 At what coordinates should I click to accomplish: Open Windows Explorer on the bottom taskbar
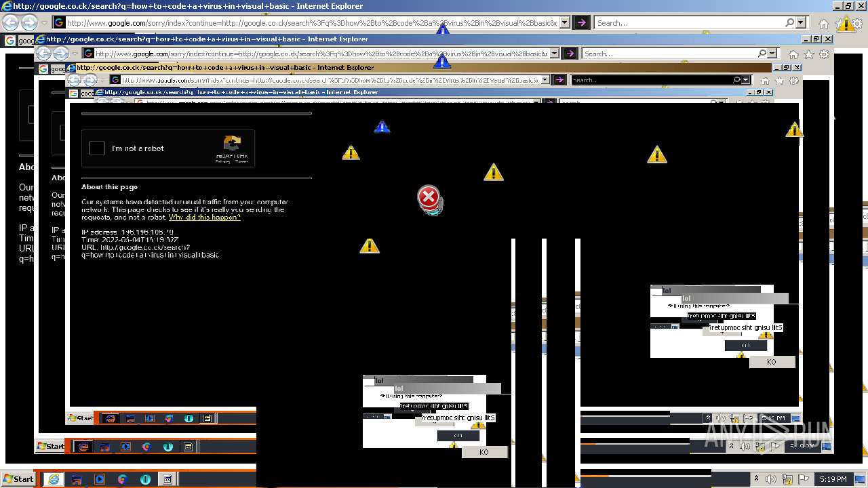click(x=77, y=479)
